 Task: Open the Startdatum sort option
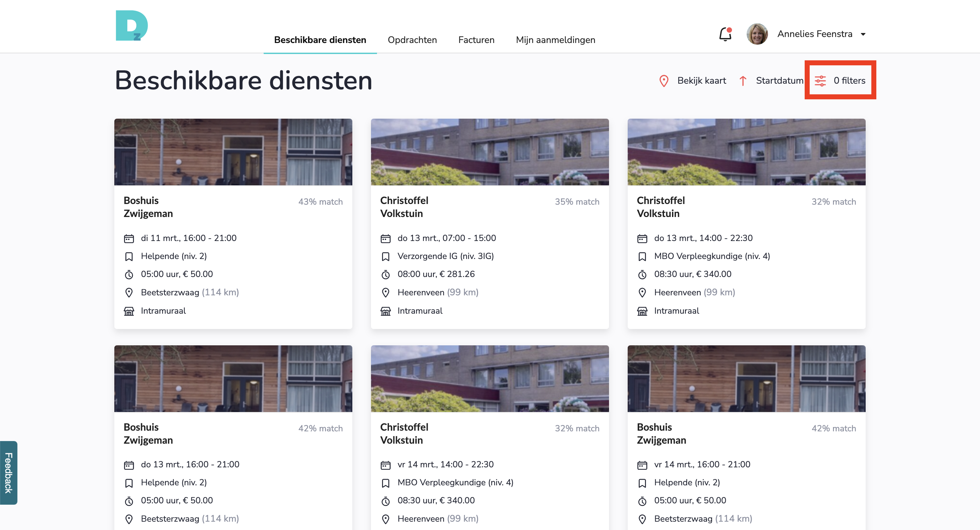coord(779,81)
